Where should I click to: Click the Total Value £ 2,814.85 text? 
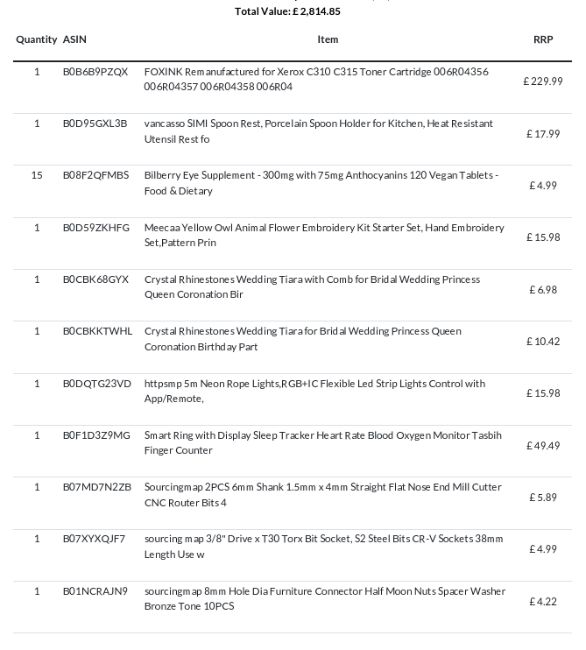pyautogui.click(x=288, y=12)
